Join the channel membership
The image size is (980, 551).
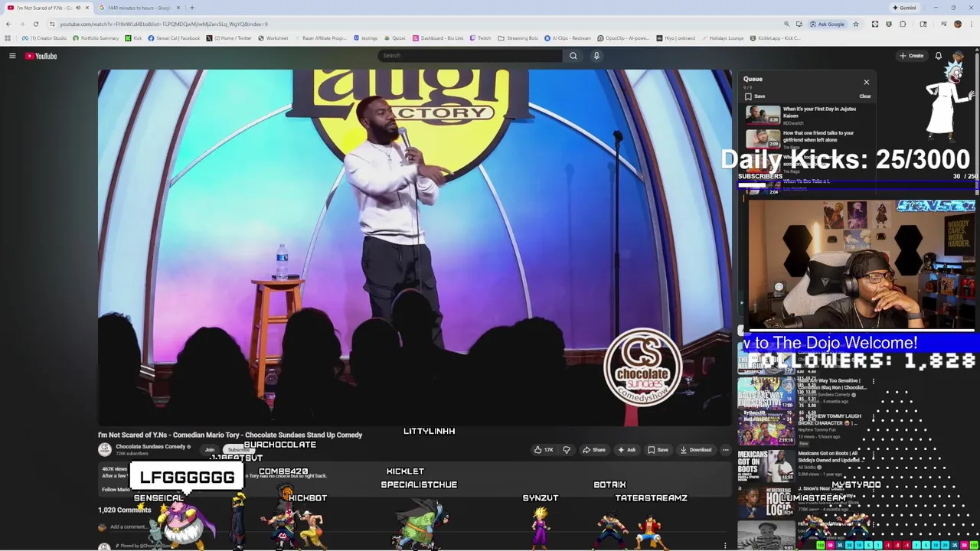210,450
